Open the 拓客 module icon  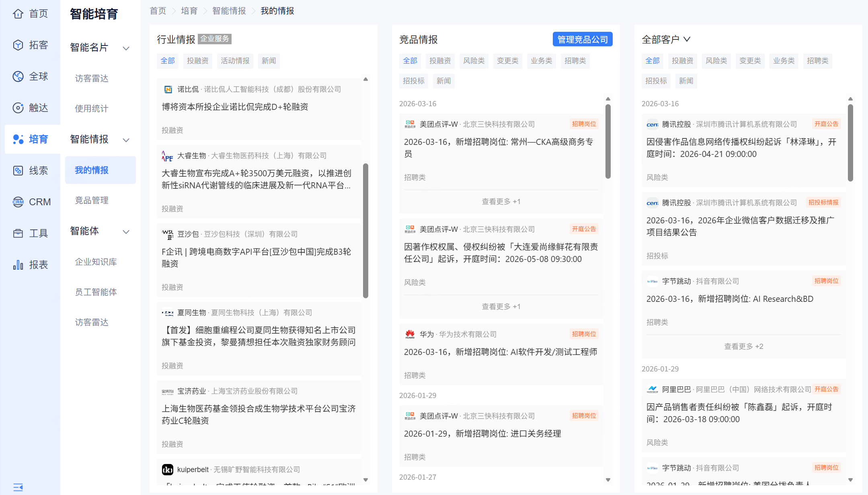tap(18, 45)
